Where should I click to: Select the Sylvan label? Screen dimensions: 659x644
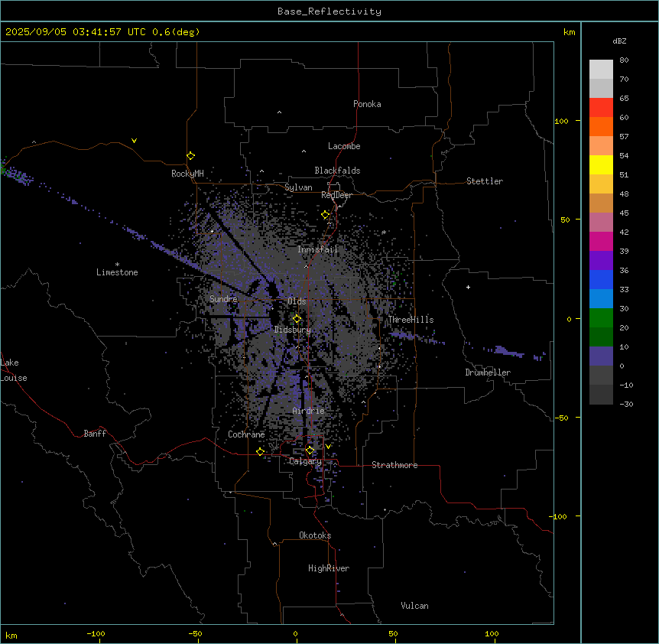[x=298, y=187]
